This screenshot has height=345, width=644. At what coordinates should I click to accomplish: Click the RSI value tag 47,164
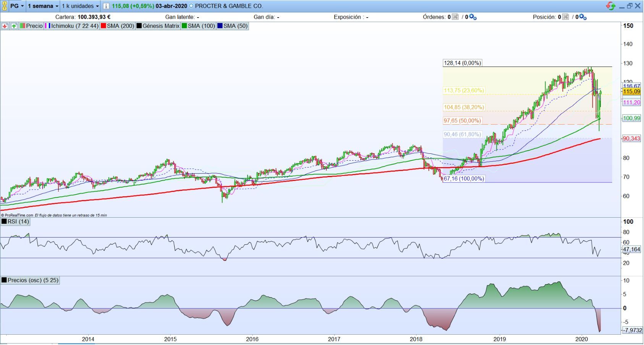[x=631, y=249]
